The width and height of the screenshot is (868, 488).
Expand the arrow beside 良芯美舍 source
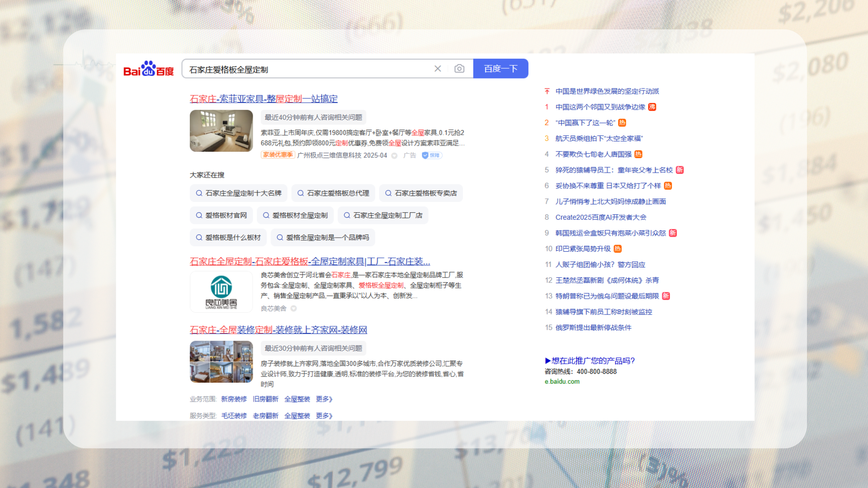coord(293,309)
